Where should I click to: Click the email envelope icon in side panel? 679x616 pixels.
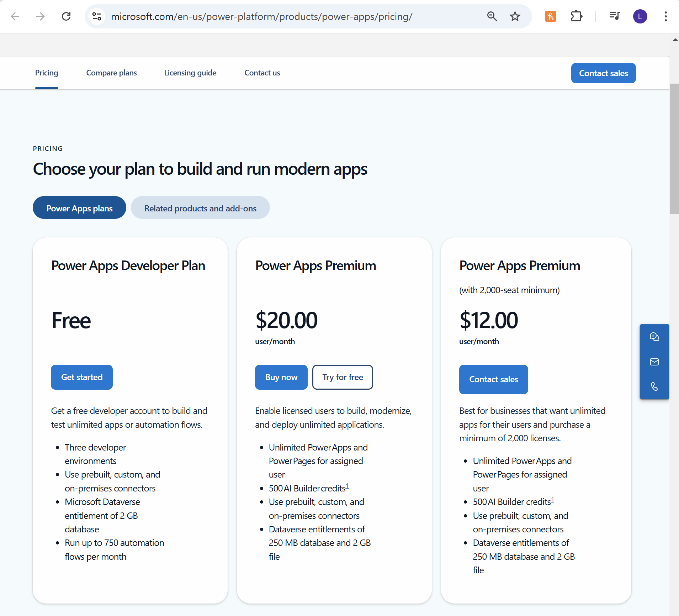tap(654, 362)
